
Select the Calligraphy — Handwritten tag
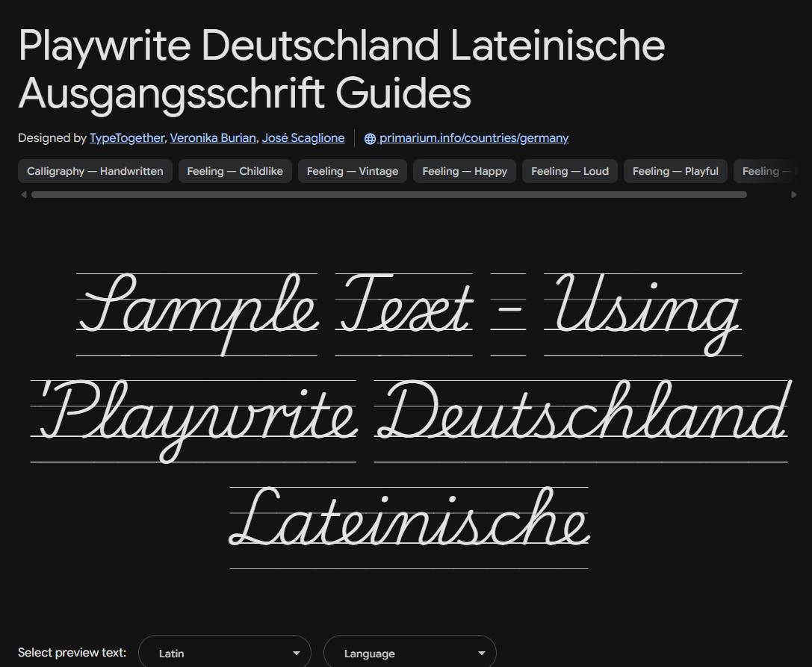coord(95,171)
